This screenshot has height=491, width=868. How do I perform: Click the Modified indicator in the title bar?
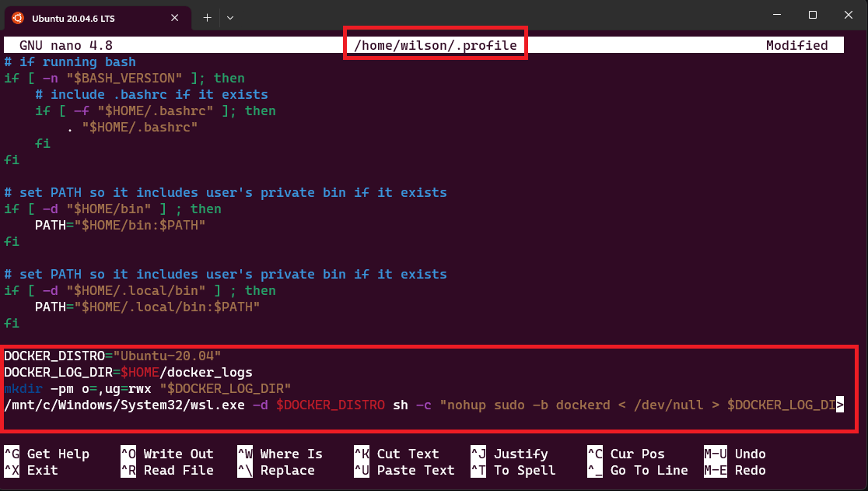(x=796, y=44)
